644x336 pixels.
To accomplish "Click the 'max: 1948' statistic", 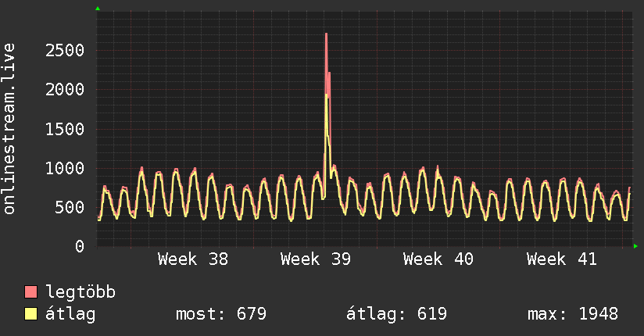I will (573, 314).
